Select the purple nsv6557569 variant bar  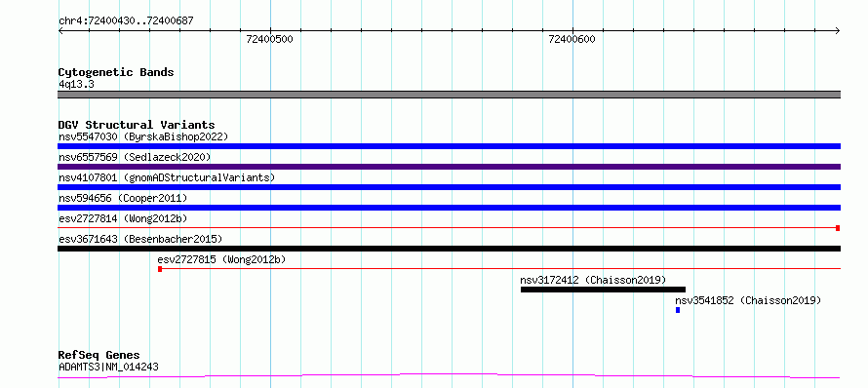pyautogui.click(x=449, y=167)
